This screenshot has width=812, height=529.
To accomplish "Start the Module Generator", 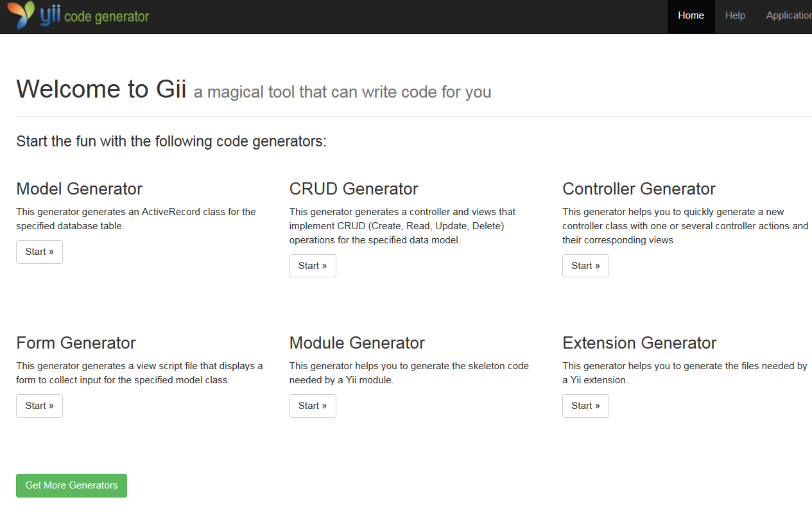I will (x=313, y=406).
